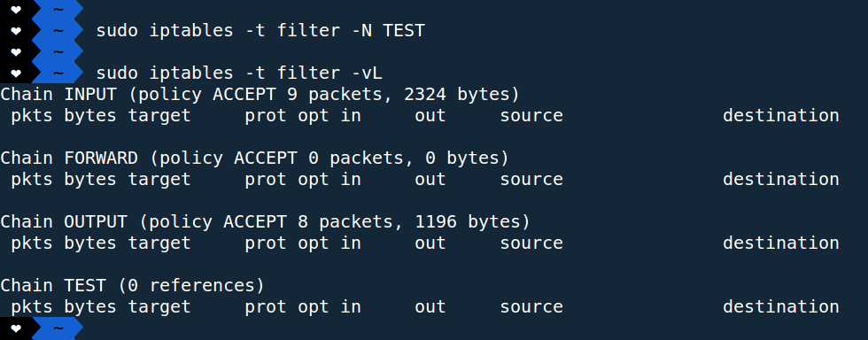Viewport: 868px width, 340px height.
Task: Click the 'sudo iptables -t filter -vL' command text
Action: point(239,73)
